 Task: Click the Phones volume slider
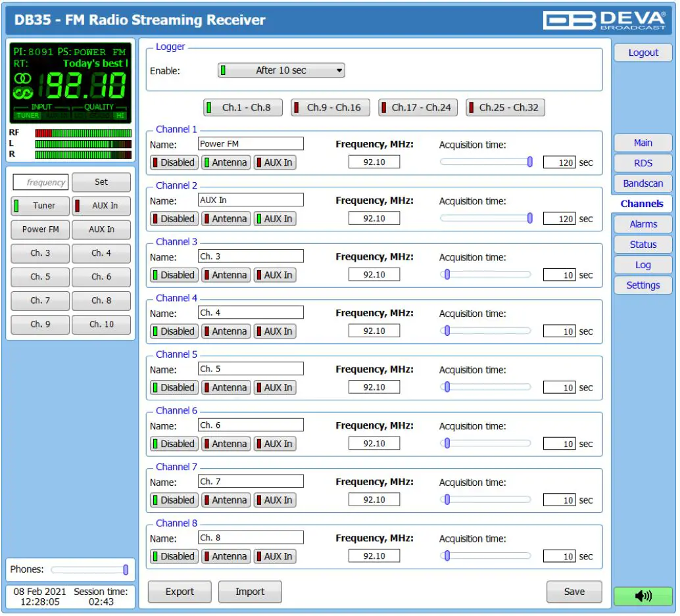(x=87, y=569)
